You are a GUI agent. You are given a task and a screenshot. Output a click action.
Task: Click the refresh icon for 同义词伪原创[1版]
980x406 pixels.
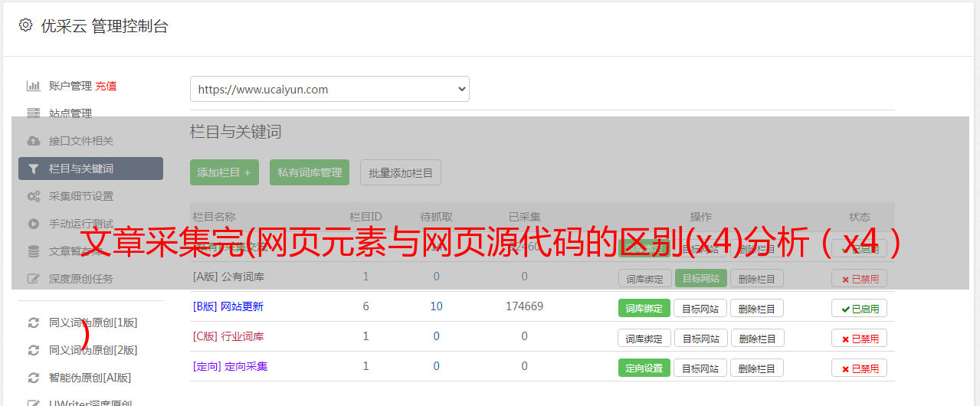click(33, 323)
